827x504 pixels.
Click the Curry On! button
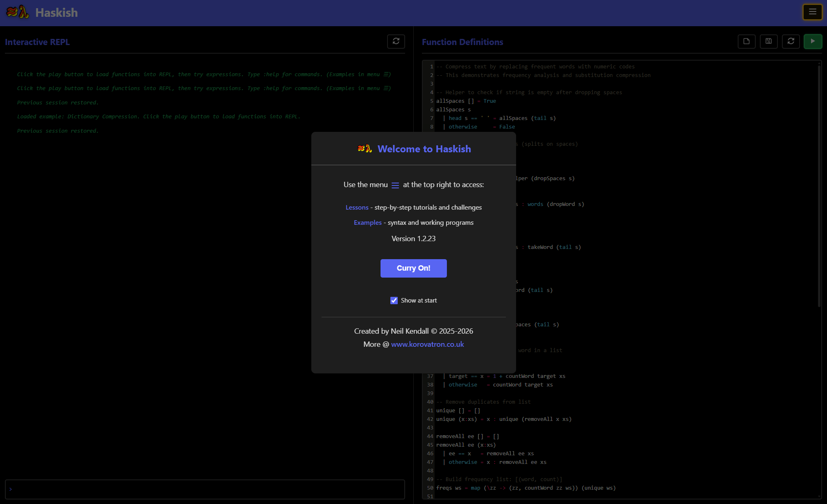pyautogui.click(x=414, y=268)
